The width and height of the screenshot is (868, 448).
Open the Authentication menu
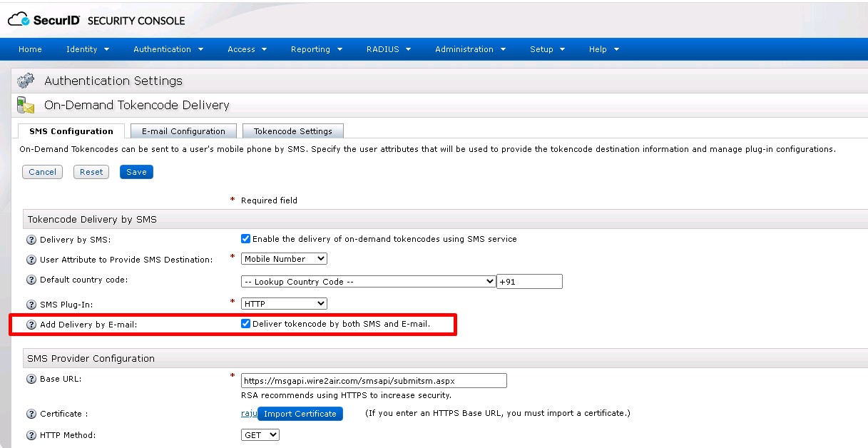(168, 49)
